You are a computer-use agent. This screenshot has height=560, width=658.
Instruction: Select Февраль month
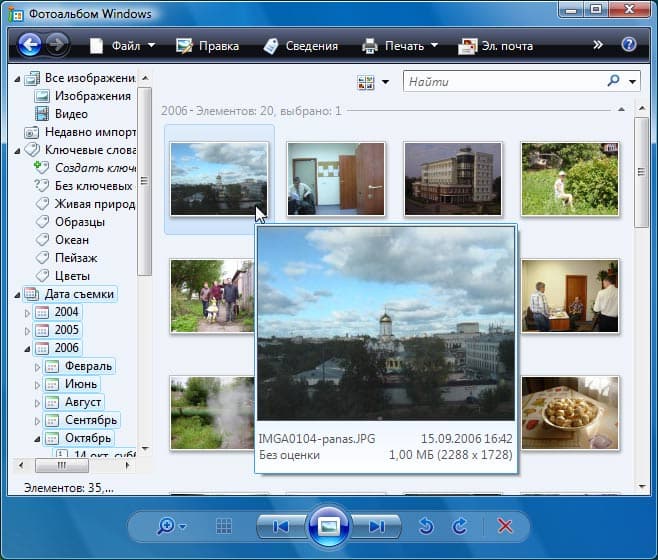(x=88, y=366)
